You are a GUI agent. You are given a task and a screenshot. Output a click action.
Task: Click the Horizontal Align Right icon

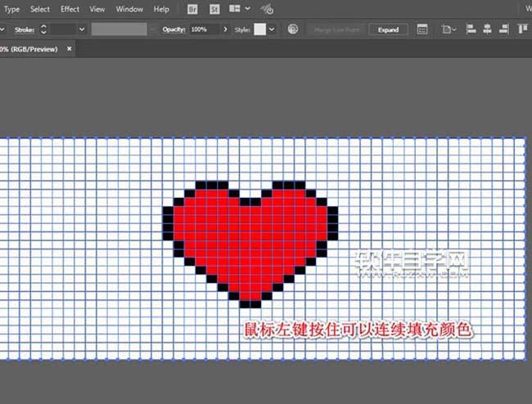pos(505,29)
